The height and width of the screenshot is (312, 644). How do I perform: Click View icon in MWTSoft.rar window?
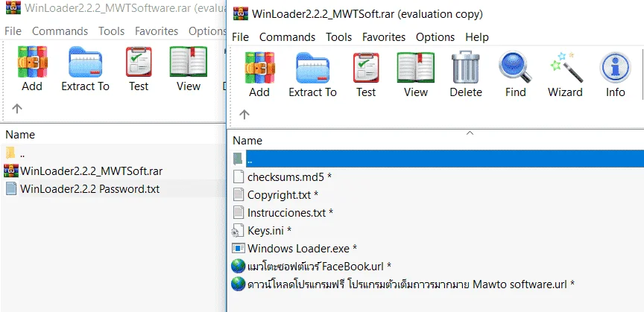coord(416,69)
